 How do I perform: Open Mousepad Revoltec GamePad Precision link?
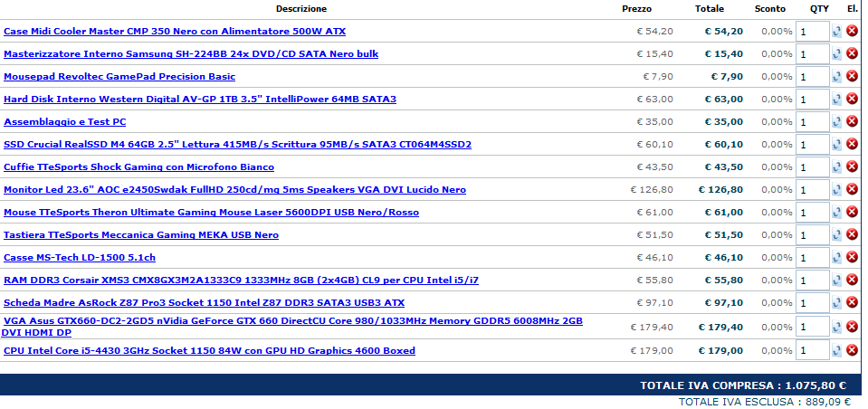119,77
